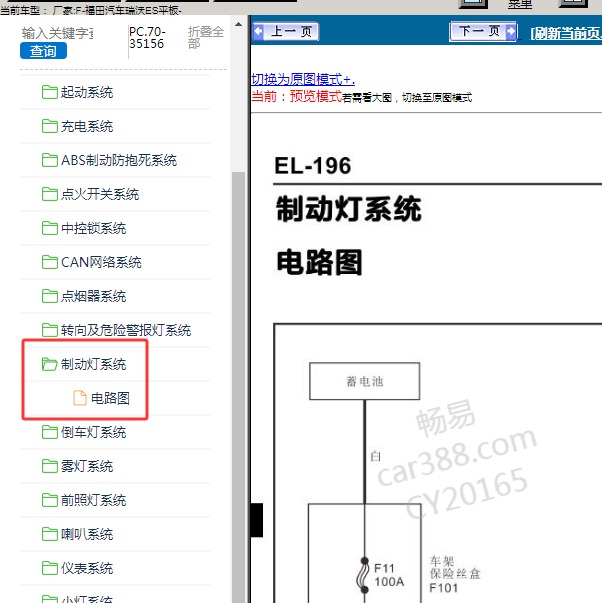The height and width of the screenshot is (603, 602).
Task: Open the 点烟器系统 folder
Action: pyautogui.click(x=93, y=296)
